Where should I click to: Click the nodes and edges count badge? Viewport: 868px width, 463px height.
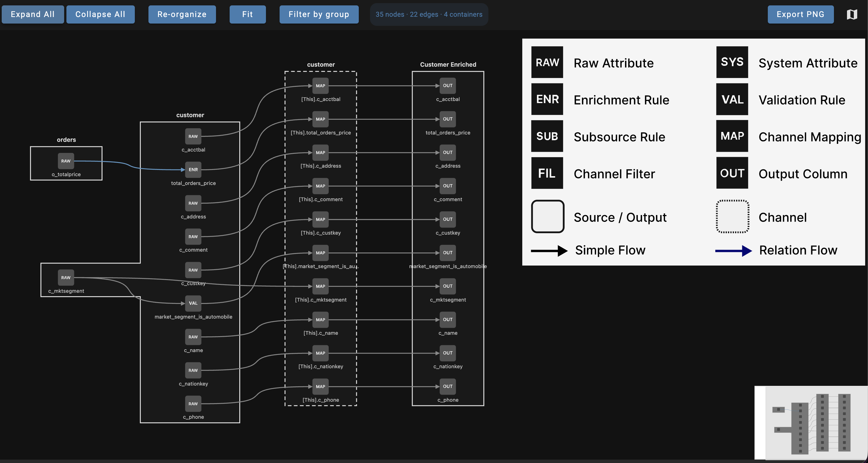[429, 14]
